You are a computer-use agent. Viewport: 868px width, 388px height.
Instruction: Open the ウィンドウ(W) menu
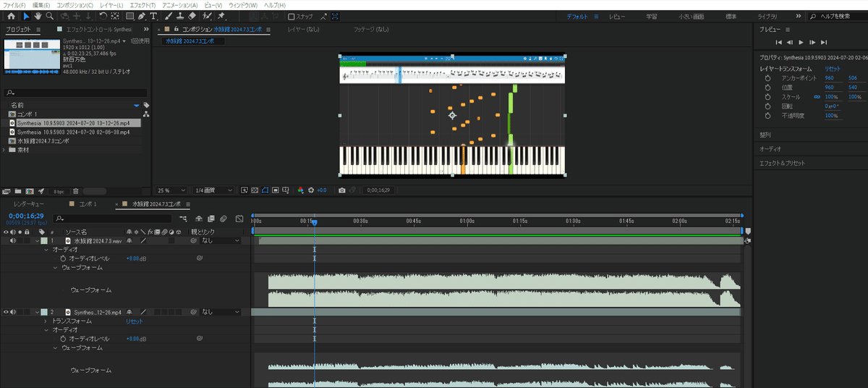pos(243,4)
